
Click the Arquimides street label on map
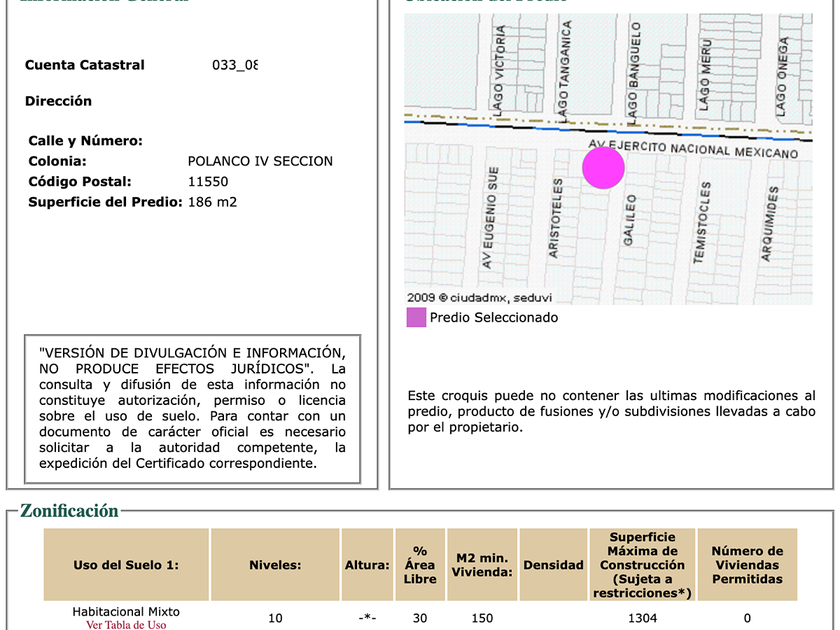coord(769,224)
